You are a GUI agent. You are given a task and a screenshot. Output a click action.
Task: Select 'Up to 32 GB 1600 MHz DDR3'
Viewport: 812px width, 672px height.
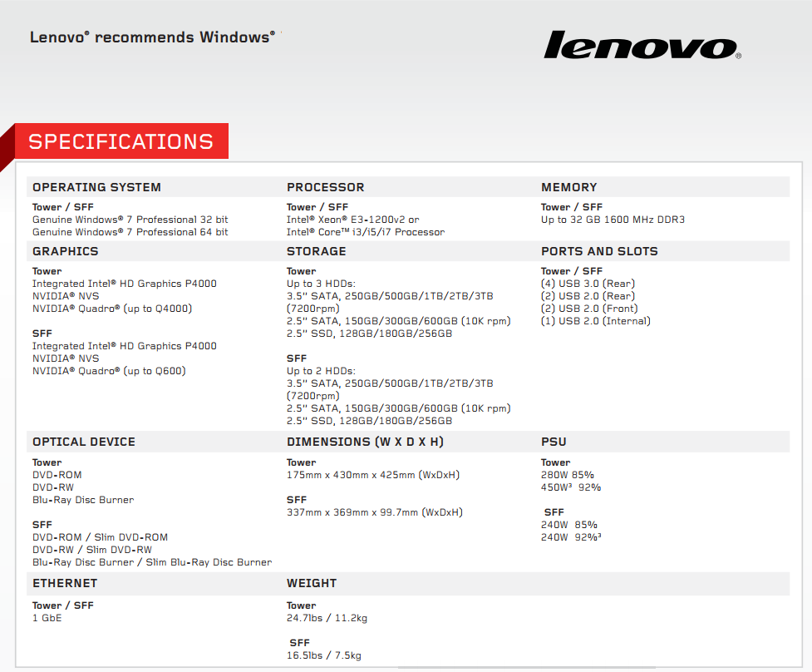pos(613,220)
